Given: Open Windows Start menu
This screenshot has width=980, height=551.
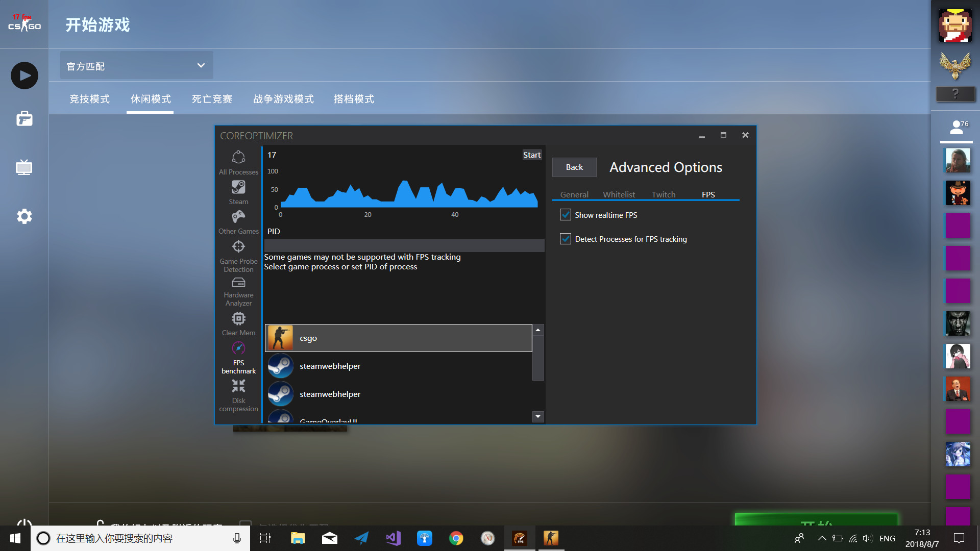Looking at the screenshot, I should [x=15, y=538].
